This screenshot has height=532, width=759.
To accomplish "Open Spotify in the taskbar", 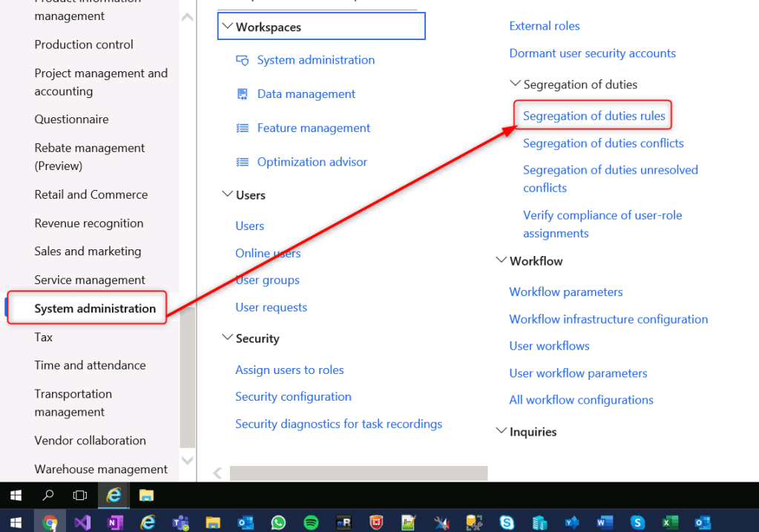I will [311, 522].
